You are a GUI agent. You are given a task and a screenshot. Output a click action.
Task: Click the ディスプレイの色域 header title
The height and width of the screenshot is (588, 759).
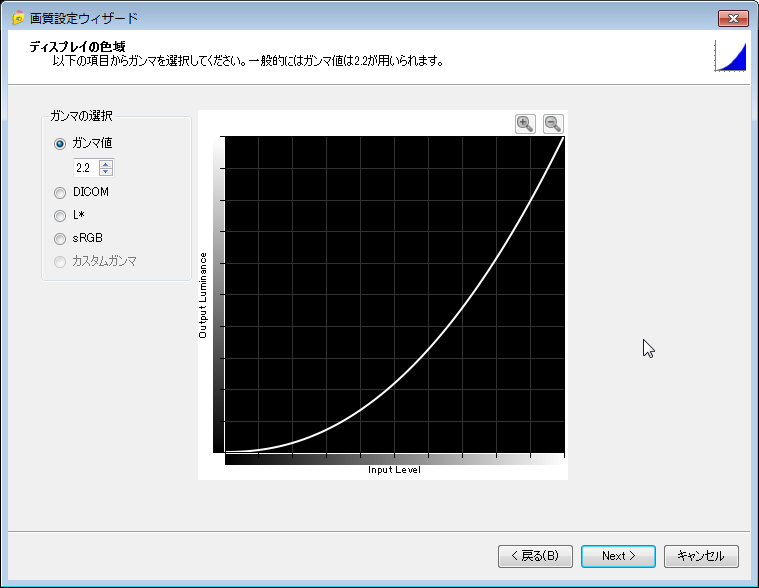(x=76, y=47)
